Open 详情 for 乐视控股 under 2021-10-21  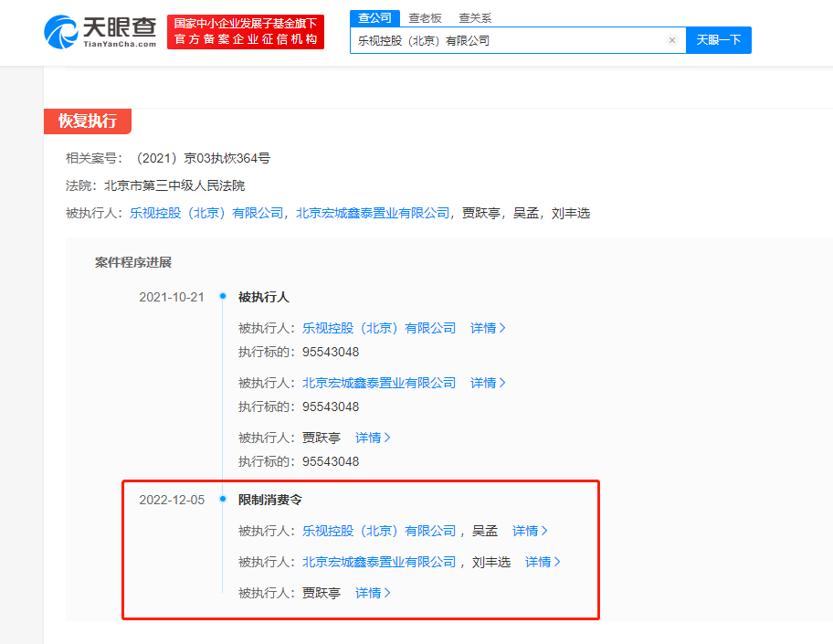pos(488,328)
